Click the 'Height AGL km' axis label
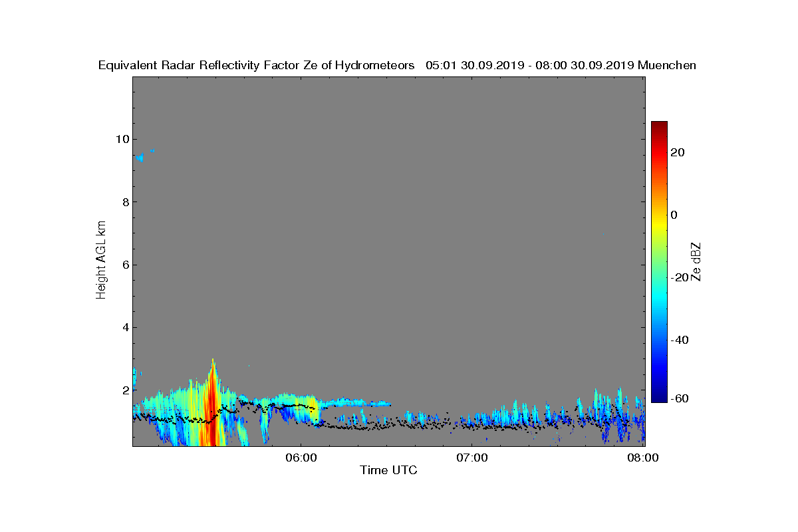The width and height of the screenshot is (798, 532). [x=101, y=261]
